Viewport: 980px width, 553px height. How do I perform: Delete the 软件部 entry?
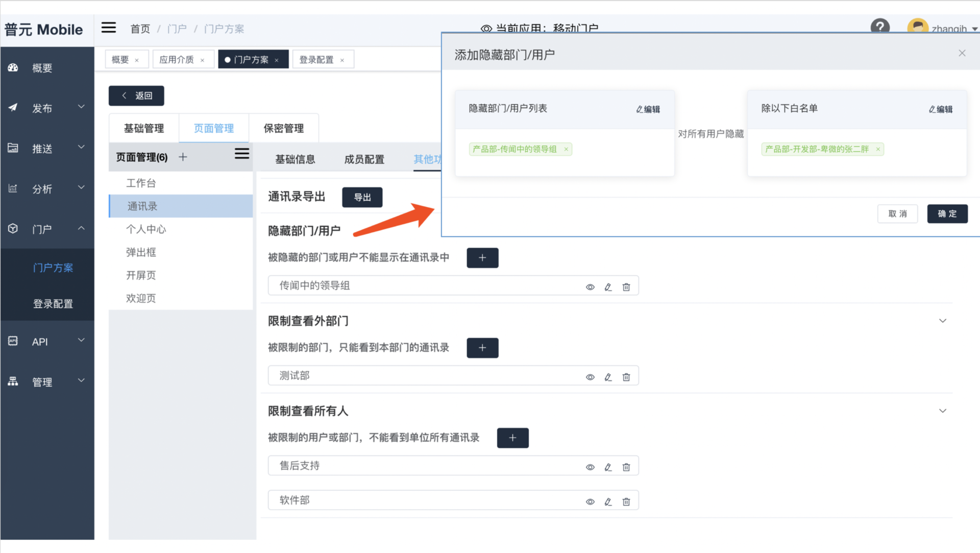pyautogui.click(x=626, y=501)
